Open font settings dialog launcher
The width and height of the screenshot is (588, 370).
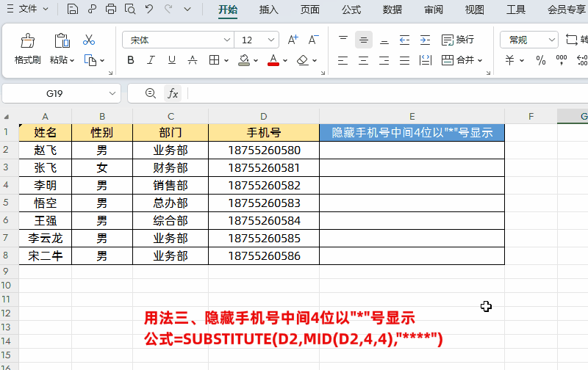coord(323,73)
